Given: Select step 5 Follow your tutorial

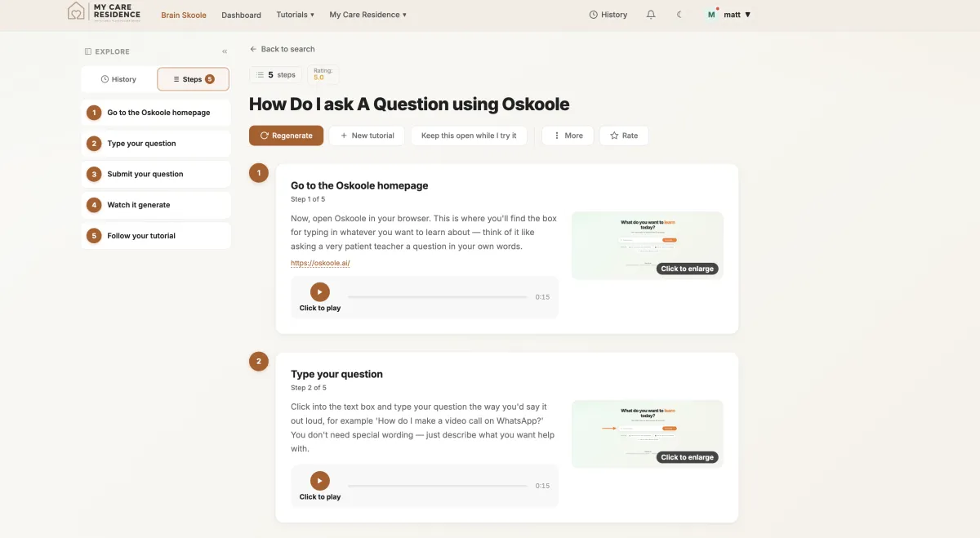Looking at the screenshot, I should (x=156, y=236).
